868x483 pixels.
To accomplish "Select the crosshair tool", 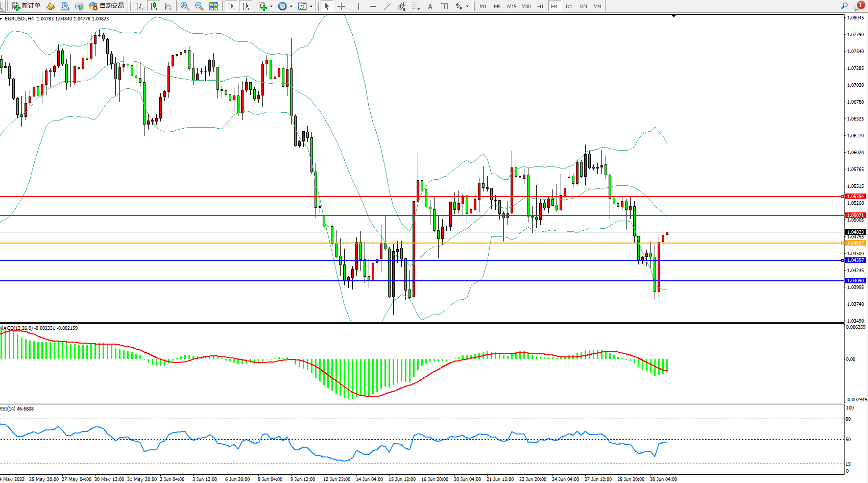I will pyautogui.click(x=342, y=6).
